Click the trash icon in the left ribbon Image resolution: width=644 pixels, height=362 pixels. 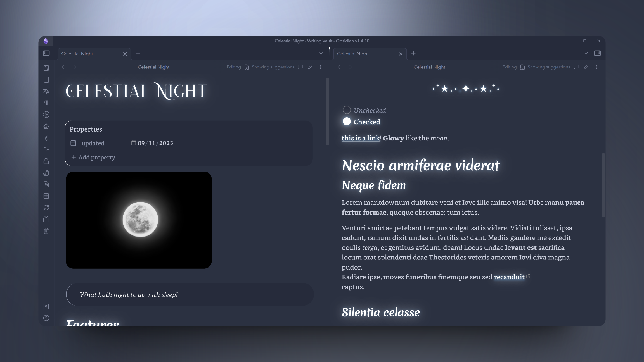click(x=46, y=231)
